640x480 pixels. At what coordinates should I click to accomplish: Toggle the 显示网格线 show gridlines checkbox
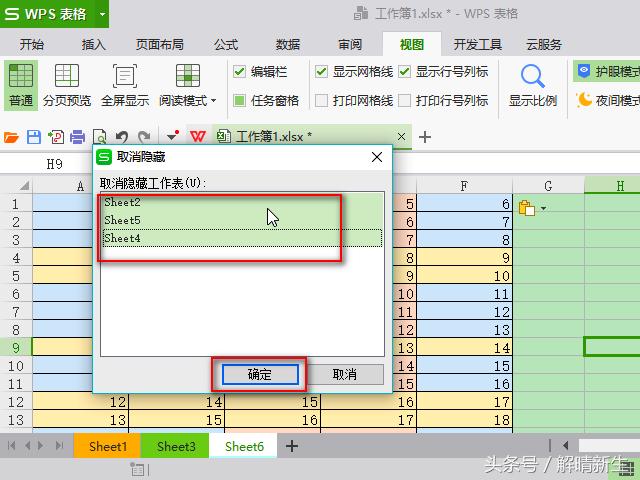(321, 72)
